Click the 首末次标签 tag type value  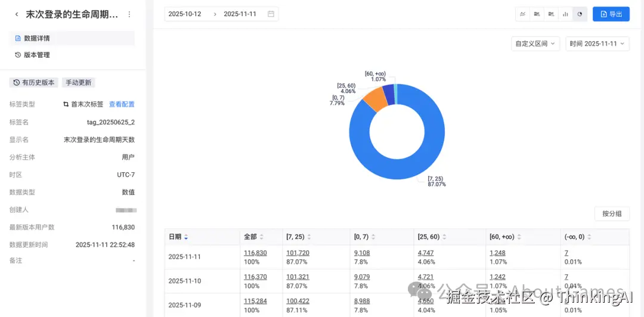point(87,104)
